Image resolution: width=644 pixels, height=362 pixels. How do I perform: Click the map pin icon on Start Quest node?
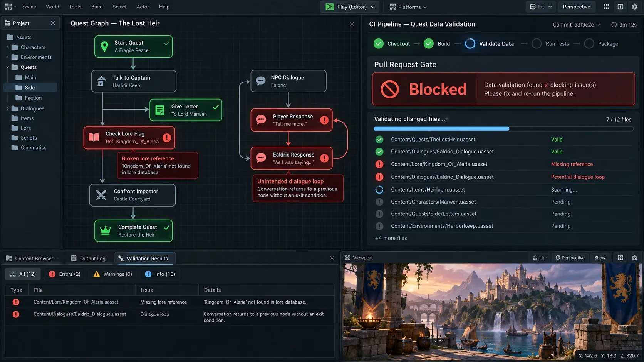(x=104, y=47)
